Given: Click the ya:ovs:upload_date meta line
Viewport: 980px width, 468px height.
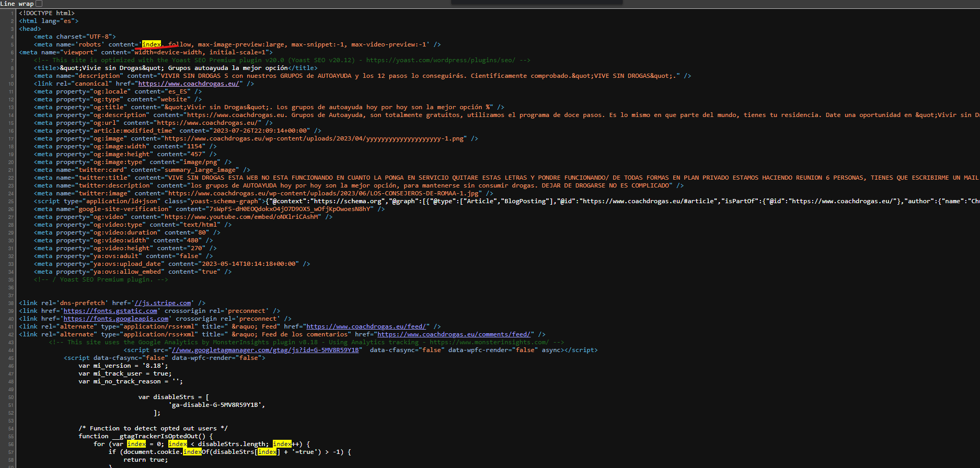Looking at the screenshot, I should pyautogui.click(x=172, y=264).
